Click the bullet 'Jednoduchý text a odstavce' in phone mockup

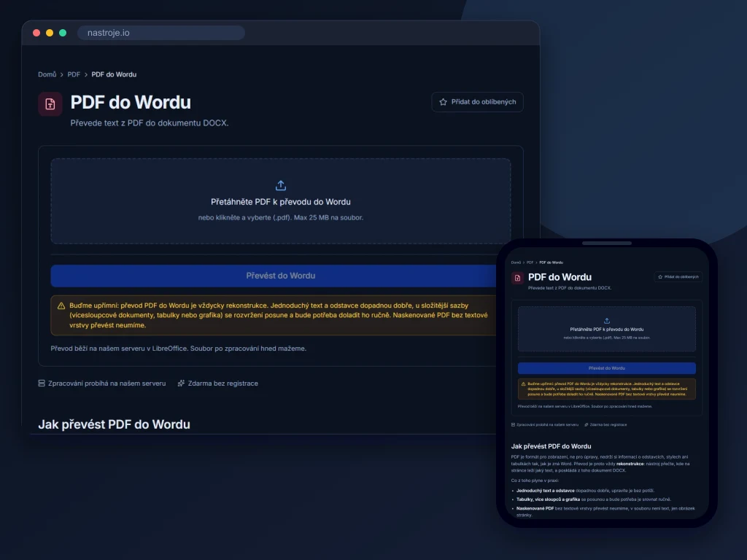[x=546, y=491]
